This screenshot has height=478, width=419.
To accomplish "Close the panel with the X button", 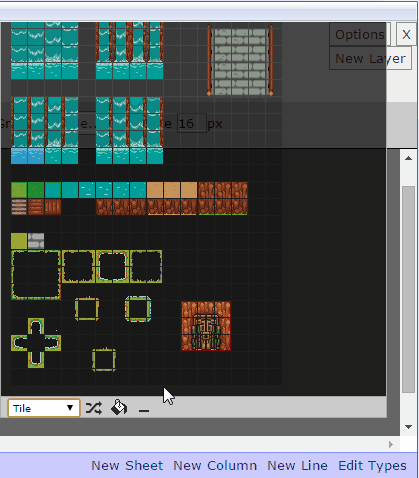I will coord(406,34).
